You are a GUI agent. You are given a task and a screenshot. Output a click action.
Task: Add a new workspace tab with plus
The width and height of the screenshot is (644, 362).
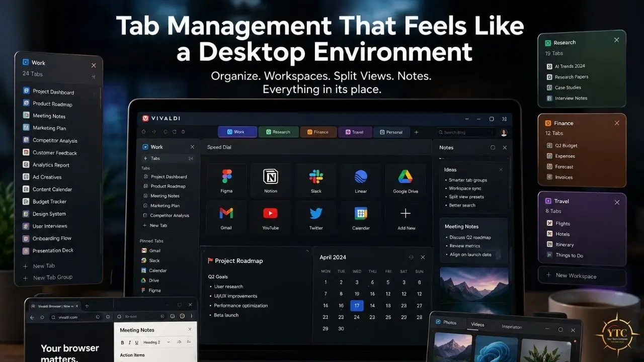(x=416, y=132)
